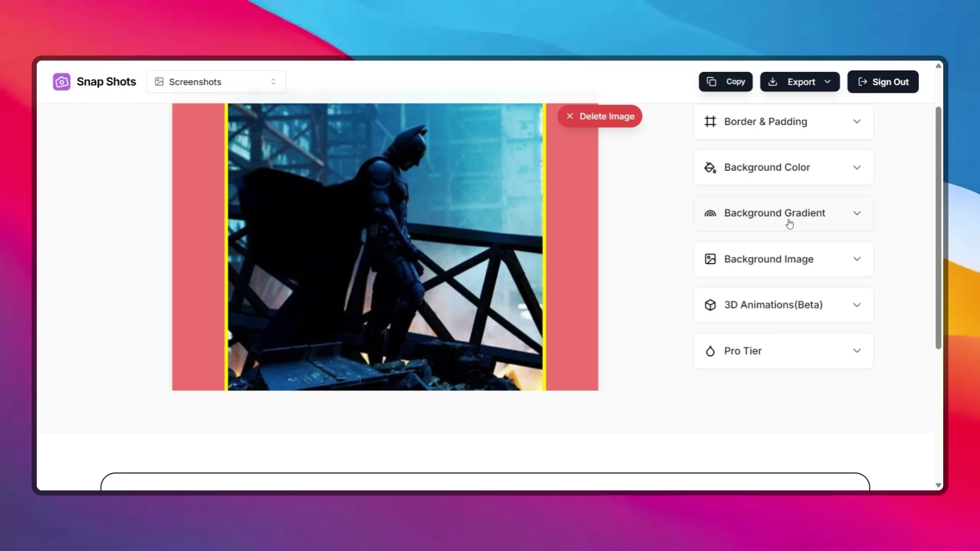This screenshot has height=551, width=980.
Task: Click the Export dropdown chevron
Action: pos(827,82)
